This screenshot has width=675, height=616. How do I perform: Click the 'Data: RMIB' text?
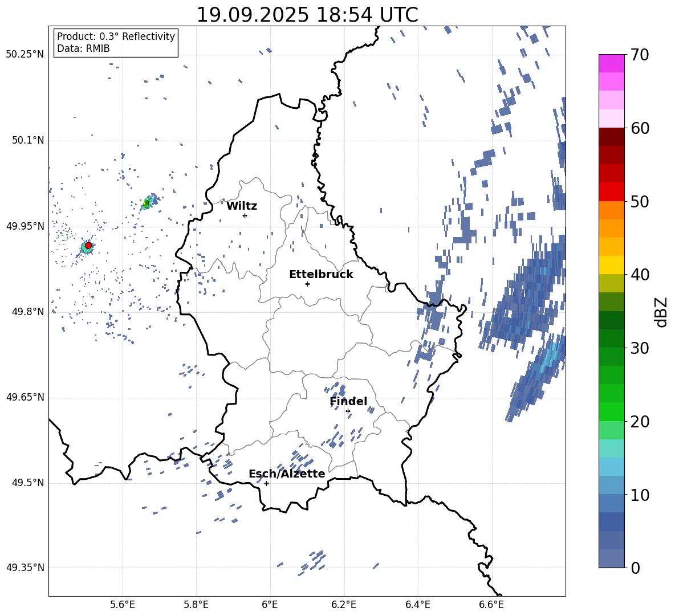[x=83, y=48]
